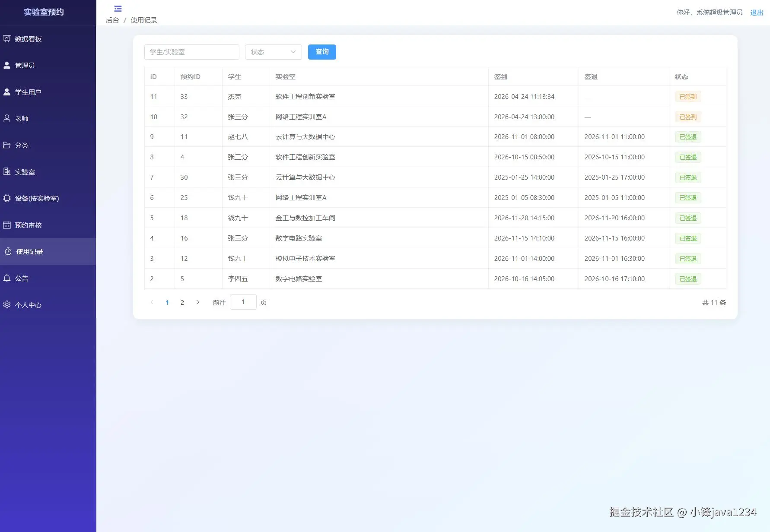
Task: Click the 预约审核 calendar icon
Action: tap(7, 225)
